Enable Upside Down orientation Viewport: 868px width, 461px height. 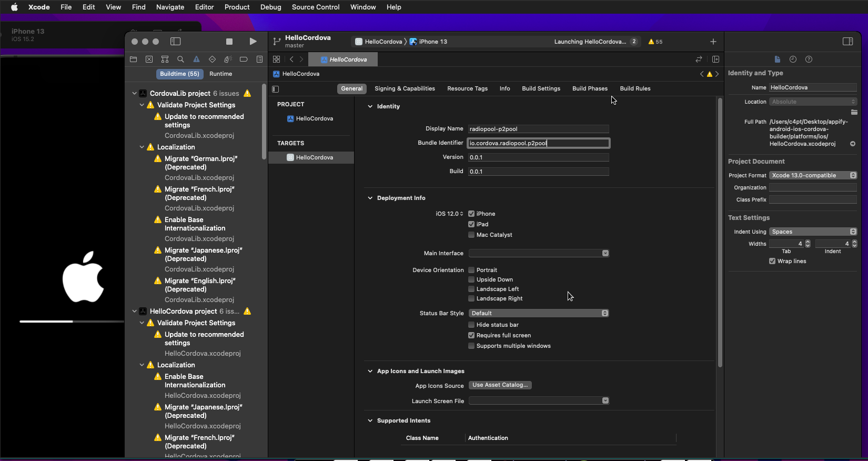pyautogui.click(x=471, y=279)
